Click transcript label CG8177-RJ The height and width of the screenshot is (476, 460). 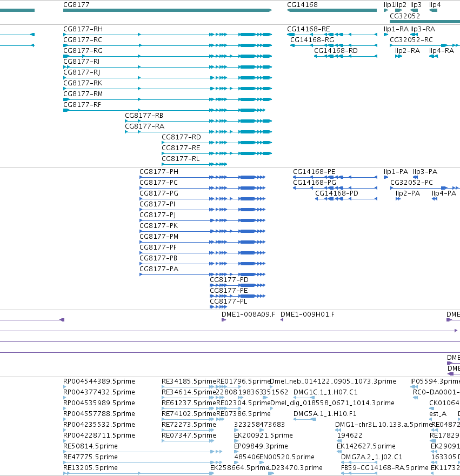point(82,72)
